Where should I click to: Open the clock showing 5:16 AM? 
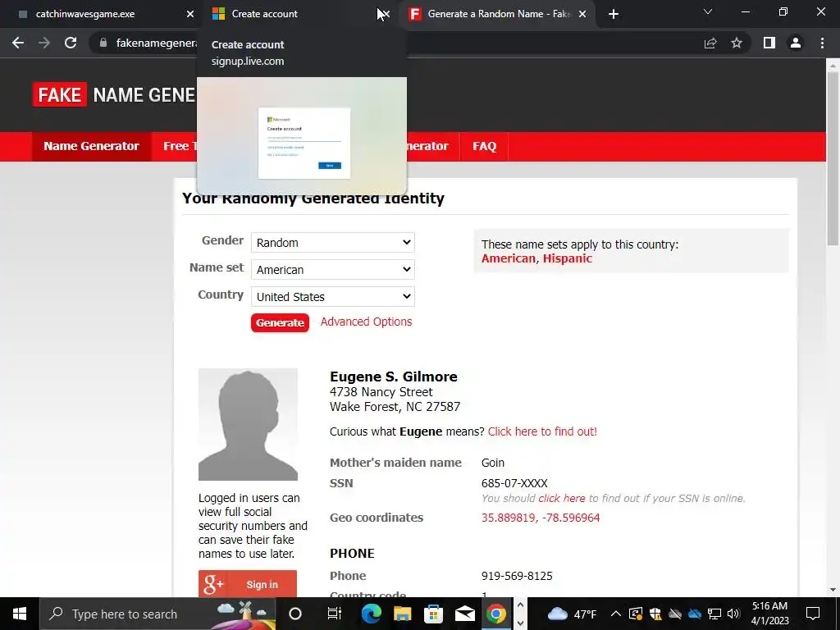pos(769,614)
